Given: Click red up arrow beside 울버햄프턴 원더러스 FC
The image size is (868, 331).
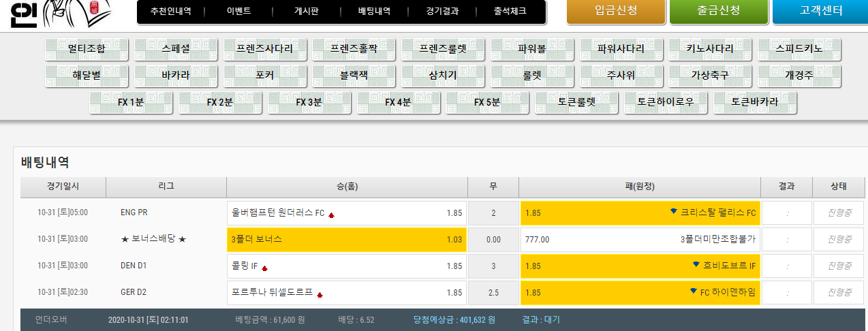Looking at the screenshot, I should coord(332,215).
